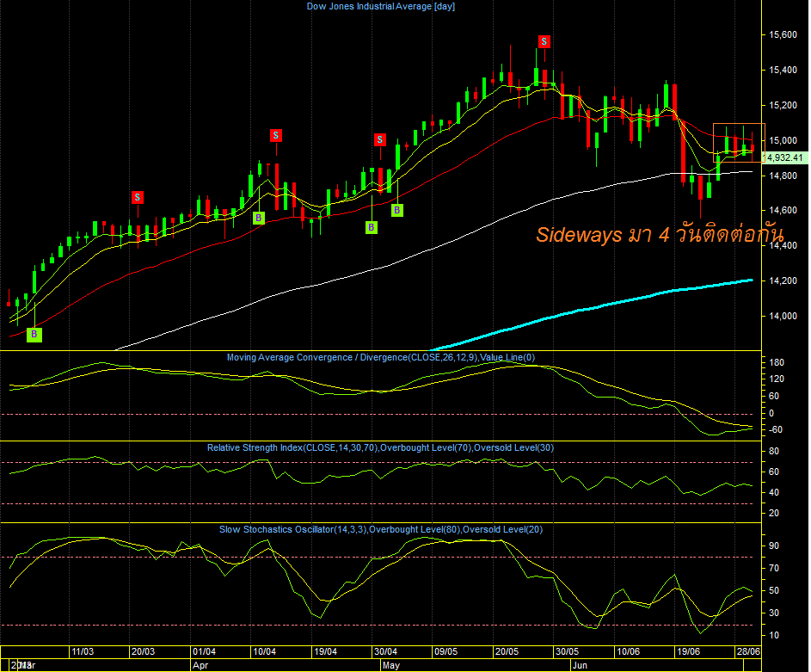Screen dimensions: 811x672
Task: Select the May month label
Action: tap(391, 665)
